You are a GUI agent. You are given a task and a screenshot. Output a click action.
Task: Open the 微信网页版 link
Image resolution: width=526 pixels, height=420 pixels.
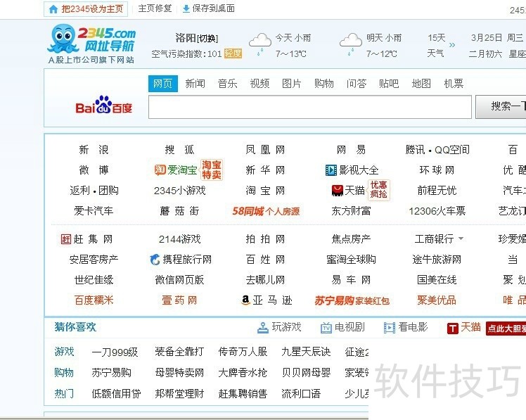pyautogui.click(x=179, y=280)
